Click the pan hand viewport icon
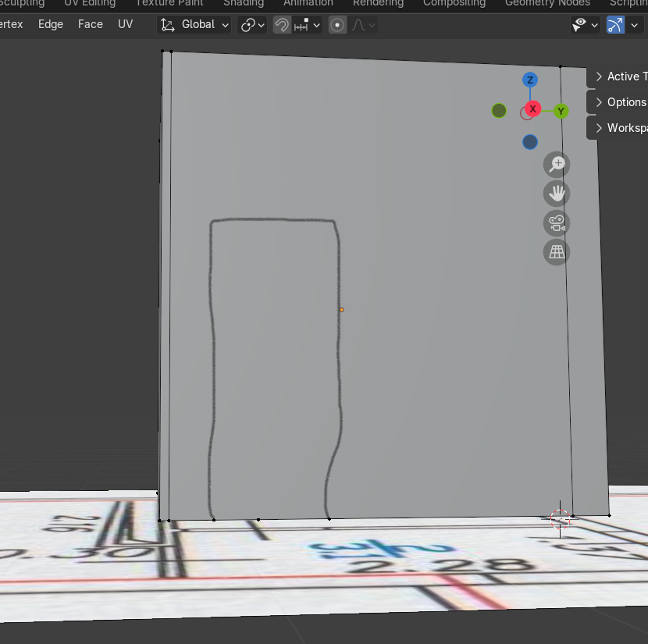Image resolution: width=648 pixels, height=644 pixels. [557, 194]
